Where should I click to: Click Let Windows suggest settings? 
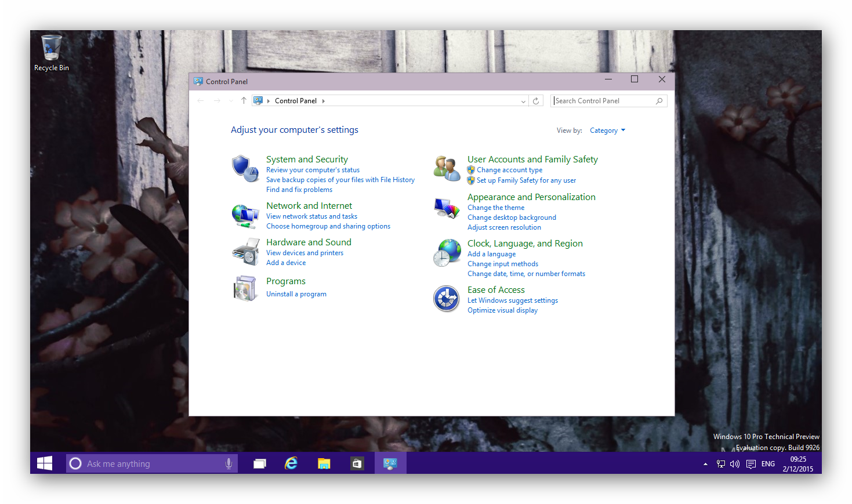513,300
